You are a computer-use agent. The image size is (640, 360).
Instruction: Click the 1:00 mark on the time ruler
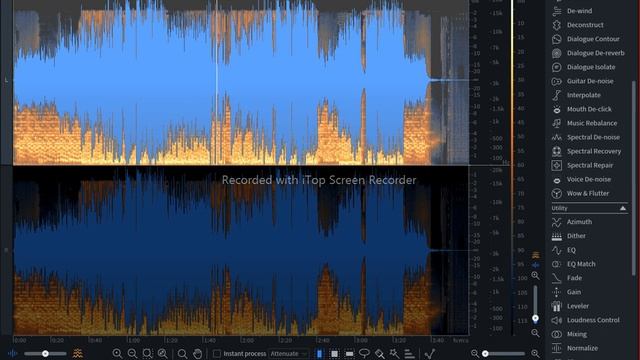click(x=133, y=340)
